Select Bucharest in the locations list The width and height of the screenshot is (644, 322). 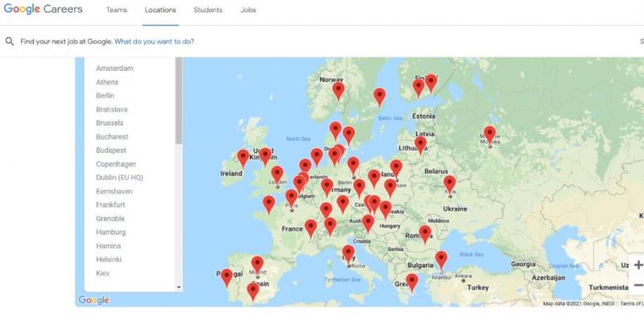point(112,137)
